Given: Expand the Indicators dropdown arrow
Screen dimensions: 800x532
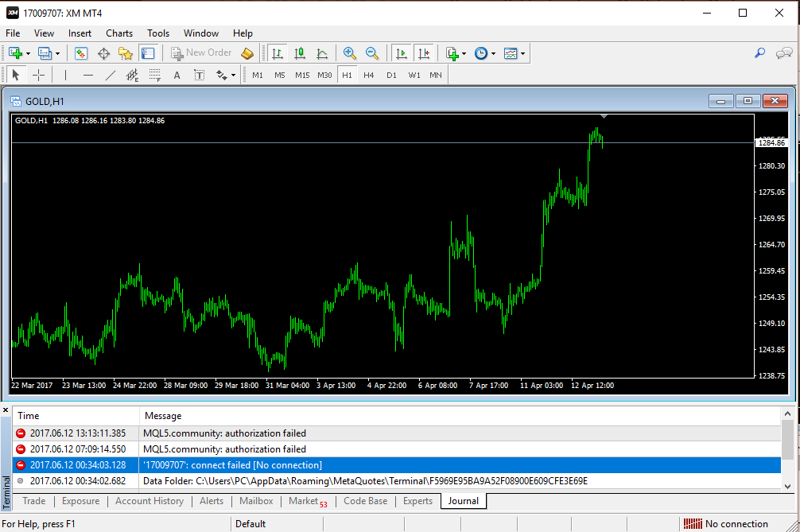Looking at the screenshot, I should (x=464, y=53).
